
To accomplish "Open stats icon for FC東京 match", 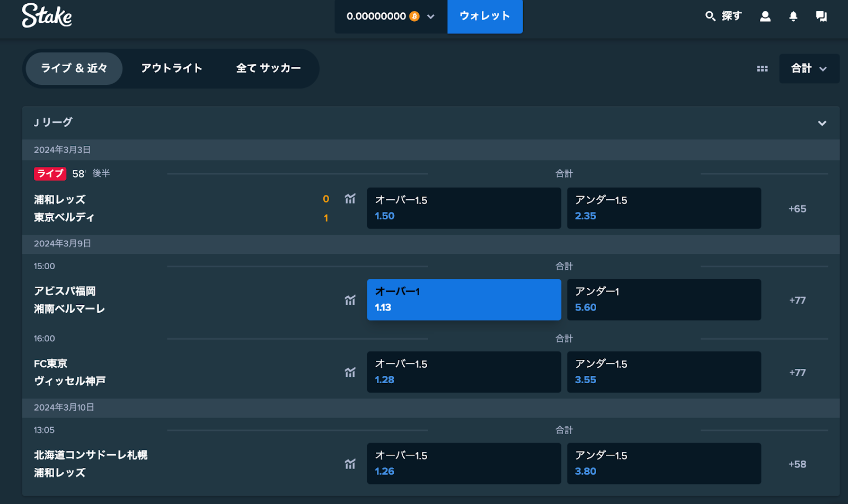I will click(350, 373).
